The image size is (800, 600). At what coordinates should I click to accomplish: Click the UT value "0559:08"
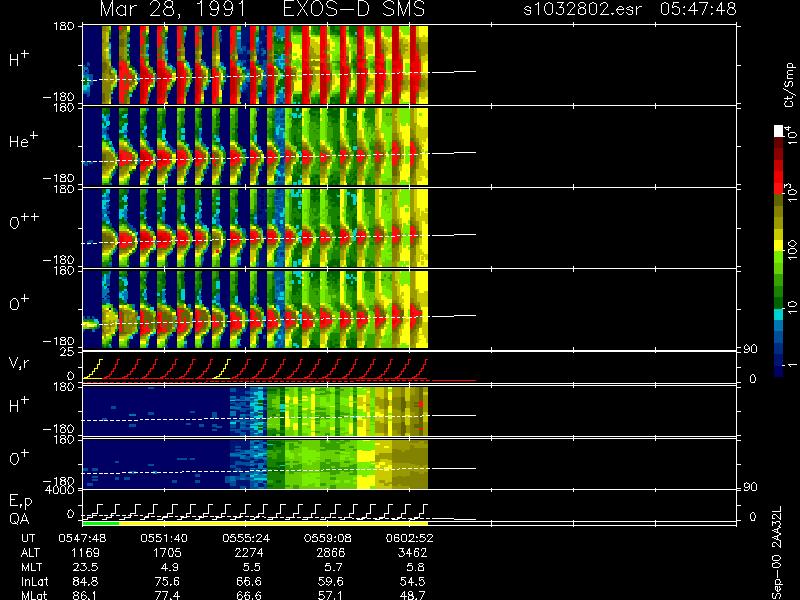tap(328, 538)
